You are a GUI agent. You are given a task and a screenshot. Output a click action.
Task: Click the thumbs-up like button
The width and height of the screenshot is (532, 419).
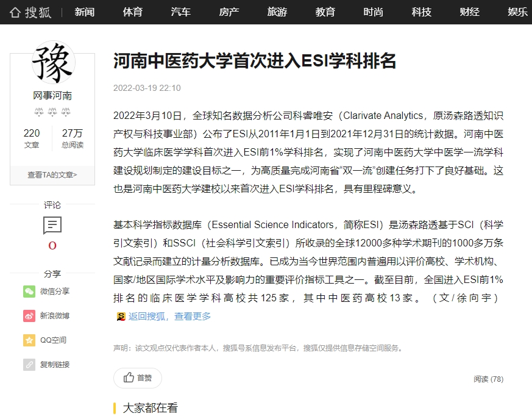pyautogui.click(x=138, y=378)
